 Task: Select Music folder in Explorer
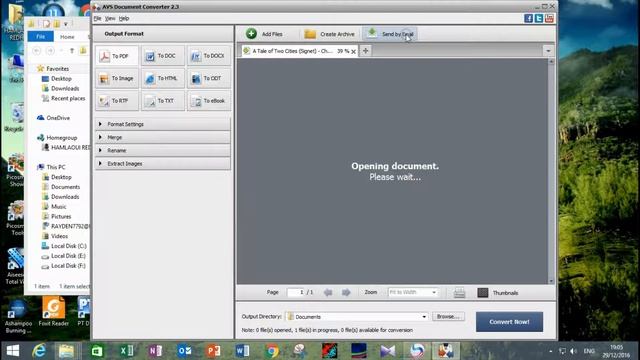coord(58,207)
